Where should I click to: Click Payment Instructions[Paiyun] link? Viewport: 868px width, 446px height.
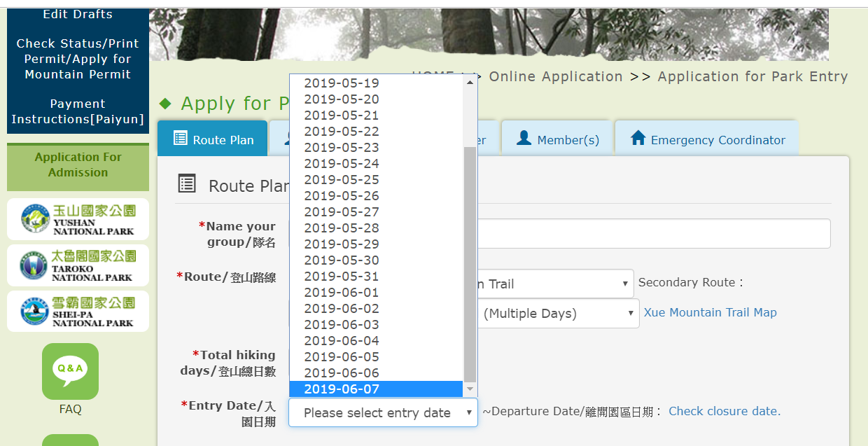point(78,111)
